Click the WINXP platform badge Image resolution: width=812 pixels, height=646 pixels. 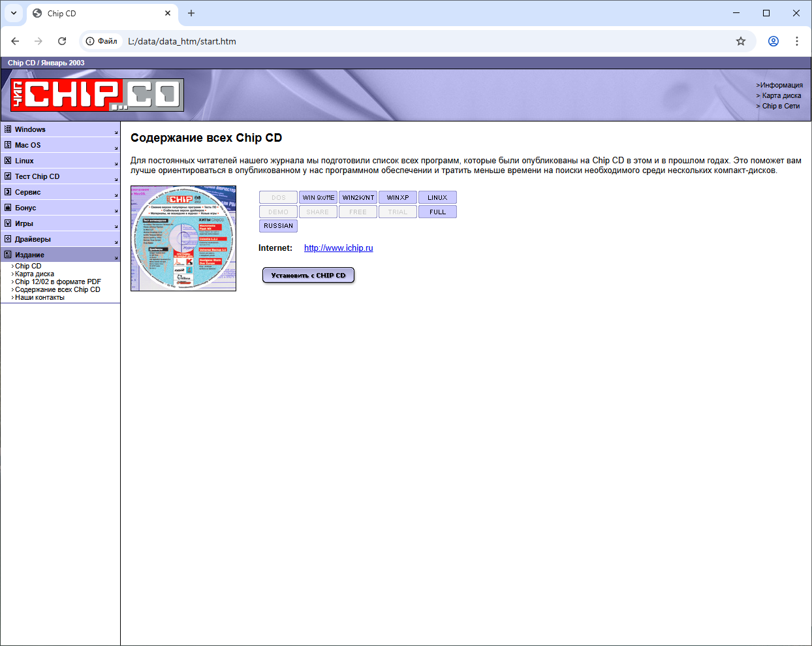(398, 197)
